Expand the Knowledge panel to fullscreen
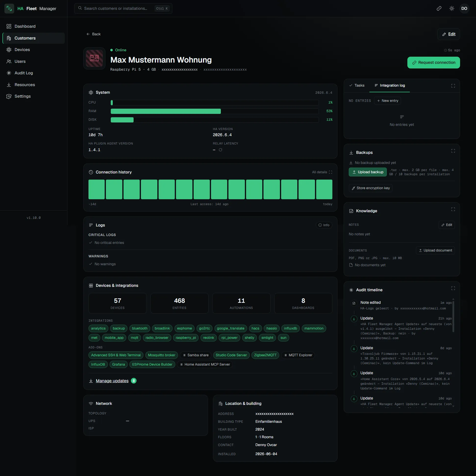Viewport: 476px width, 476px height. (453, 209)
